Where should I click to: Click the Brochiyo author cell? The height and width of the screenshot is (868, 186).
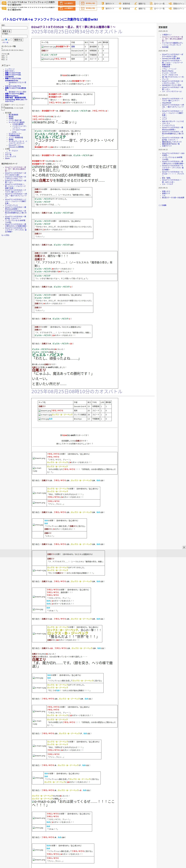click(80, 419)
